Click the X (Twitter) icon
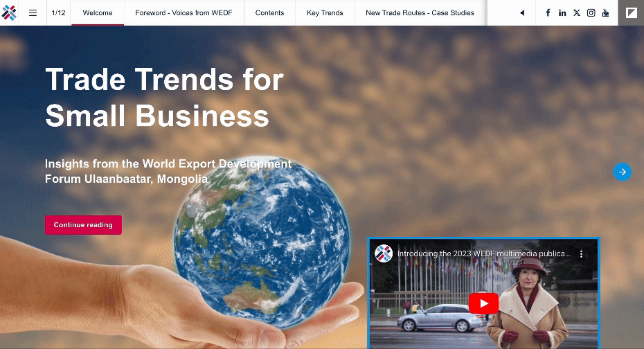Image resolution: width=644 pixels, height=349 pixels. (x=577, y=12)
